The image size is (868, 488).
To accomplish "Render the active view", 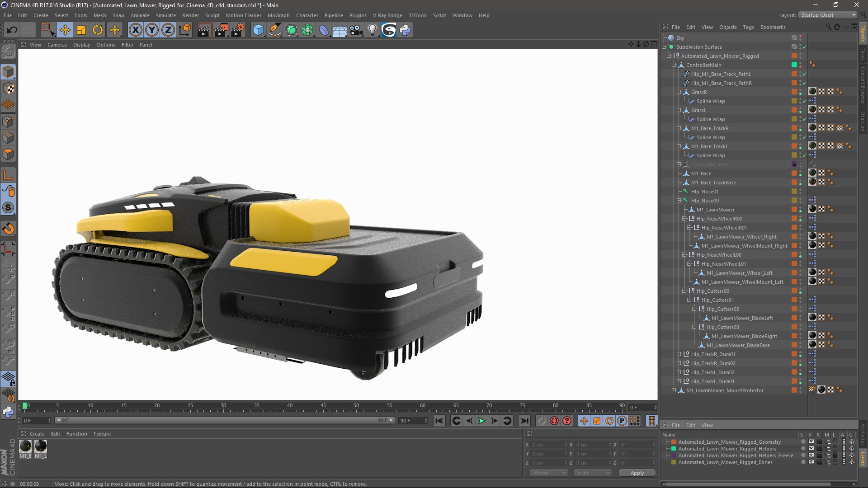I will 204,30.
